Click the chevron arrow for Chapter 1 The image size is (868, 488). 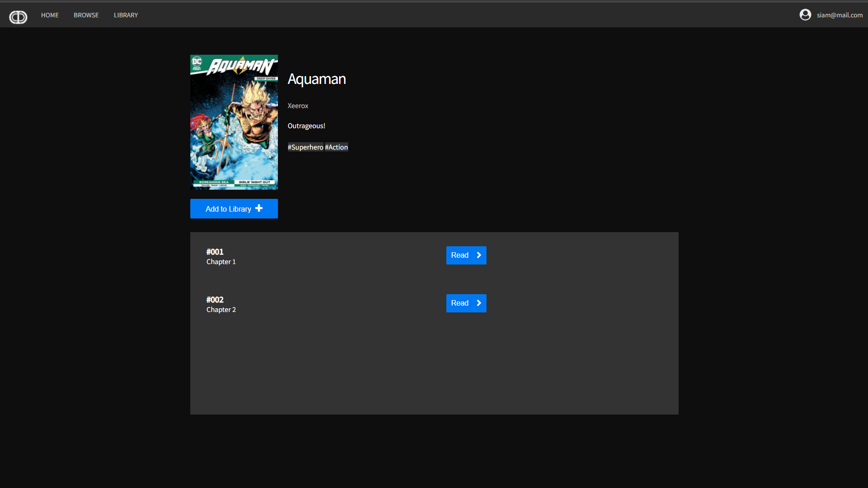[x=479, y=255]
